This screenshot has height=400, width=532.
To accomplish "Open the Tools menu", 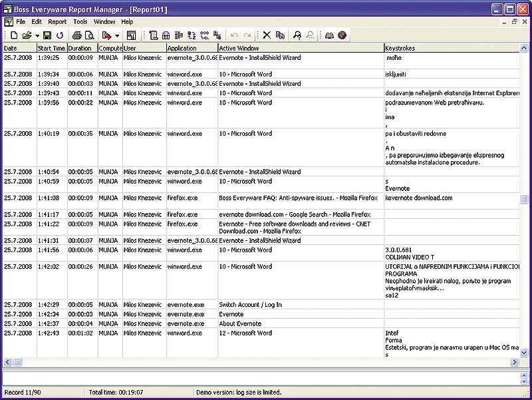I will point(80,22).
